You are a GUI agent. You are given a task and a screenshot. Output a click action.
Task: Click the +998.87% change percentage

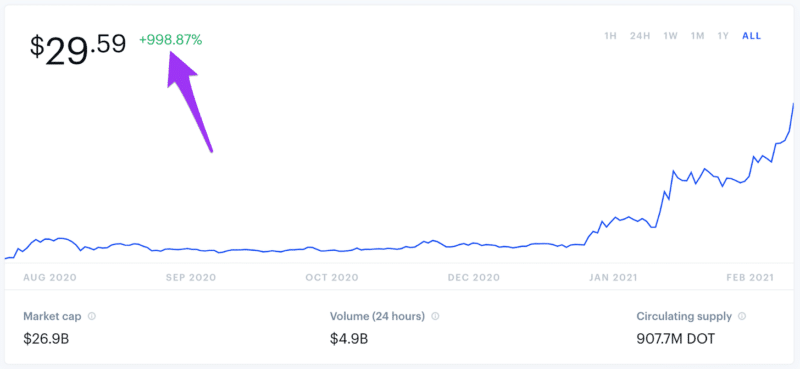pos(170,40)
